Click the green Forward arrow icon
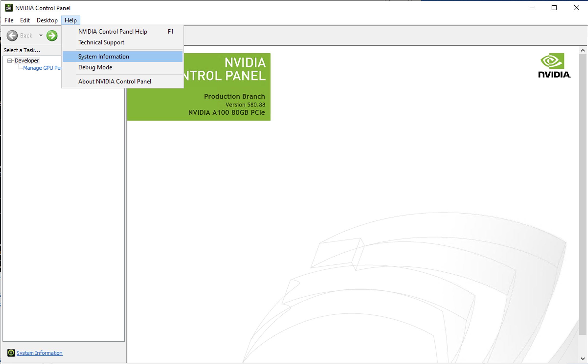 [52, 36]
